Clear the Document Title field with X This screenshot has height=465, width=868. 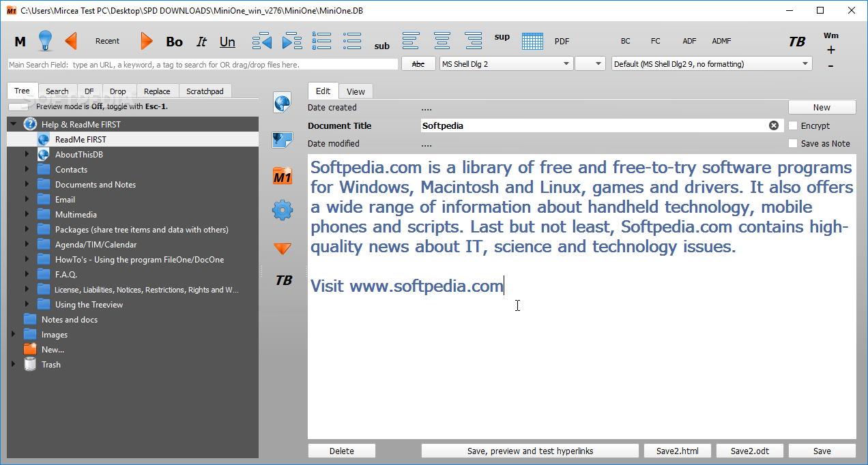pos(774,125)
